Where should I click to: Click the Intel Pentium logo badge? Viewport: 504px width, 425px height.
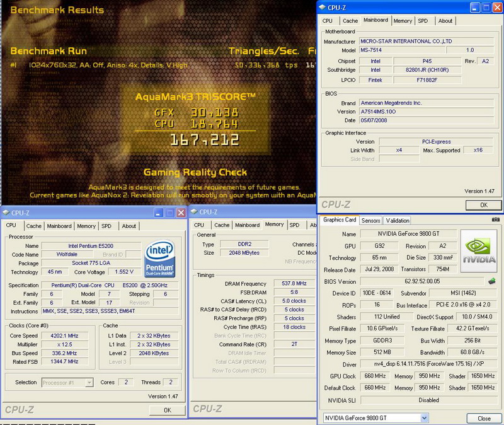(x=160, y=259)
